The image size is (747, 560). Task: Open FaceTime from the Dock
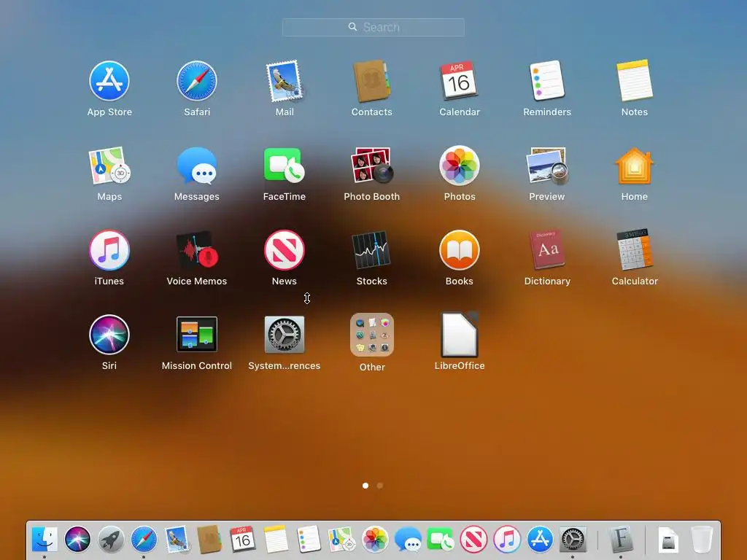tap(441, 540)
